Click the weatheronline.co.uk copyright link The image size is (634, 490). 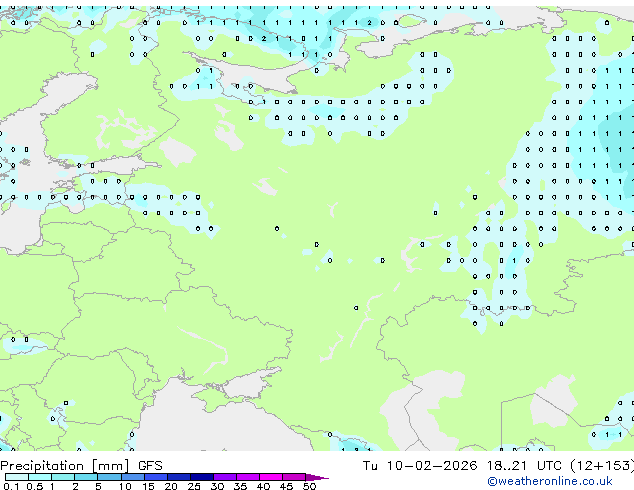point(550,481)
